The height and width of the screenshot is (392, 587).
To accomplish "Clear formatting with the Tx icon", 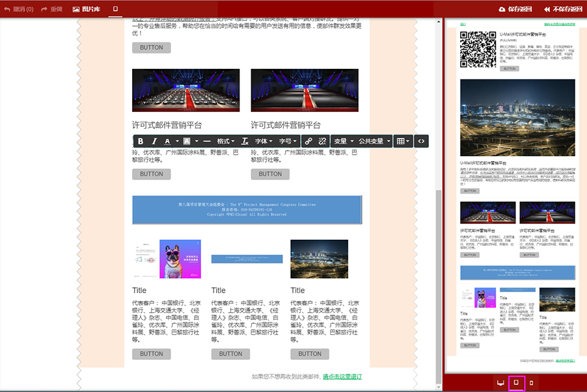I will pyautogui.click(x=245, y=141).
